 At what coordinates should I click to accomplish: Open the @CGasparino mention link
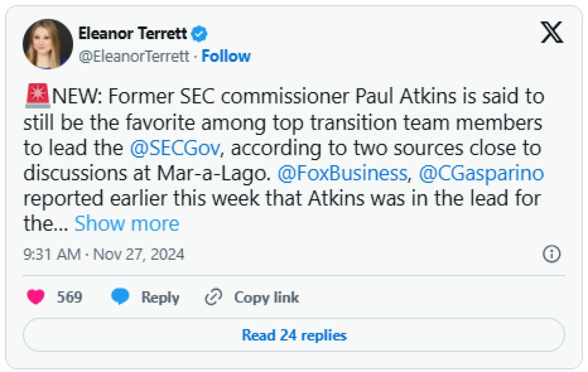coord(481,174)
